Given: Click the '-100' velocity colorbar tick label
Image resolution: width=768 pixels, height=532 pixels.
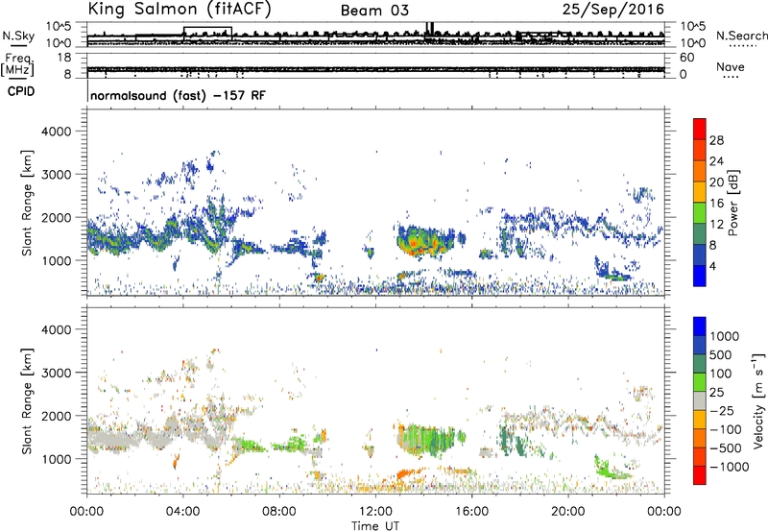Looking at the screenshot, I should click(726, 429).
